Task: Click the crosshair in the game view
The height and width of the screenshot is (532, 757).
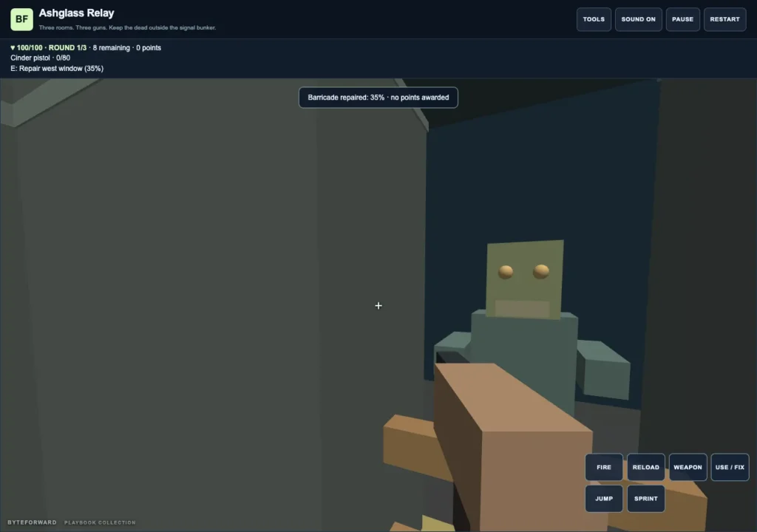Action: tap(378, 306)
